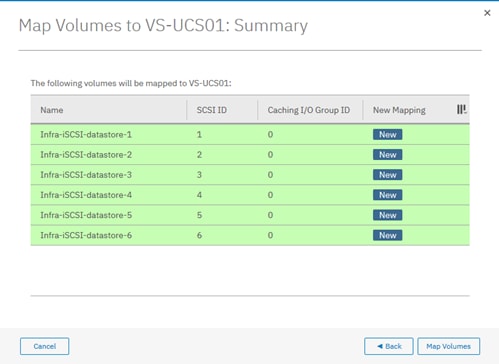The width and height of the screenshot is (499, 364).
Task: Select the Infra-iSCSI-datastore-5 row name
Action: point(86,215)
